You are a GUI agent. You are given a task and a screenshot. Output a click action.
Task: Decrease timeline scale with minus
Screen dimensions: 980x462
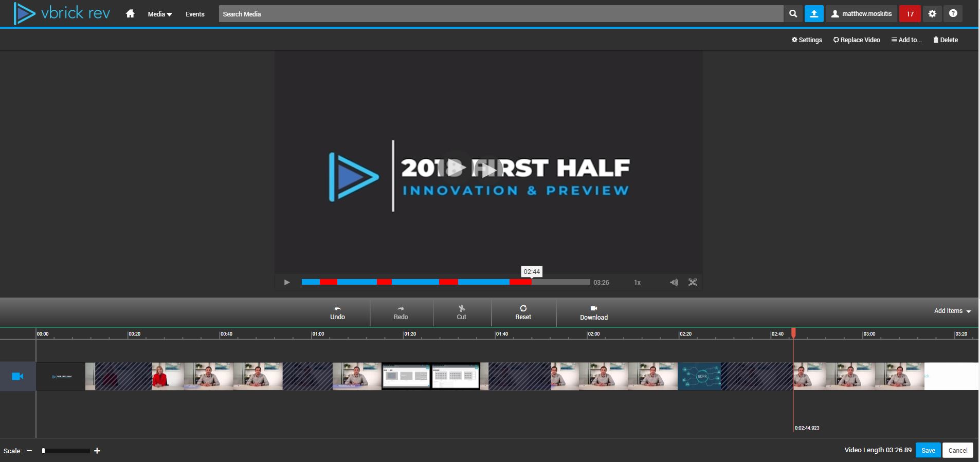[29, 451]
